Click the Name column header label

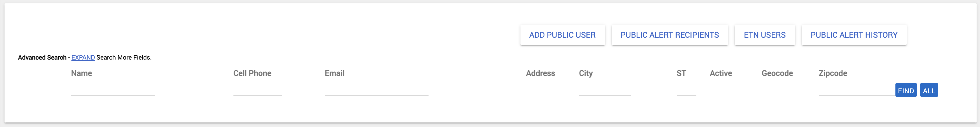81,73
